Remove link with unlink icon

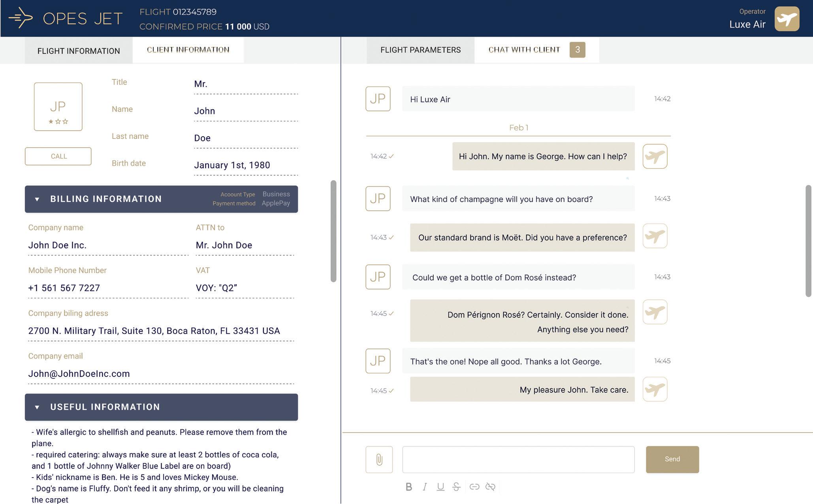coord(490,487)
